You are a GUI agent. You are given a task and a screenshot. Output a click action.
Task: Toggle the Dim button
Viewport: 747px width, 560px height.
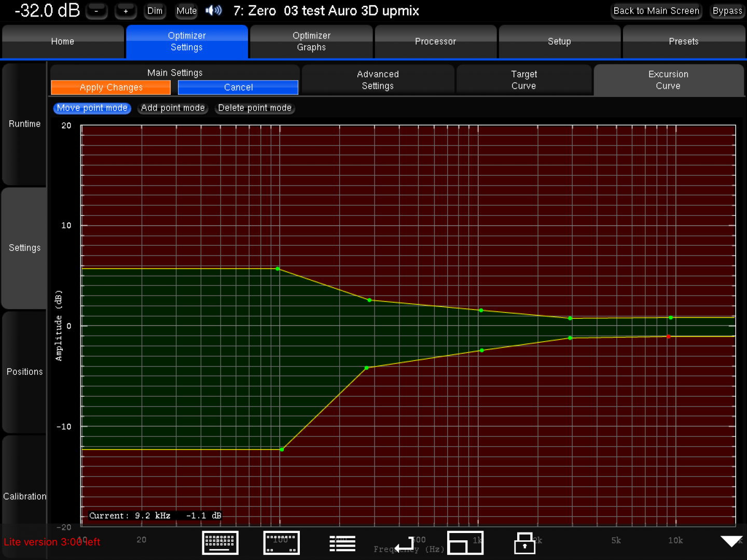click(x=155, y=11)
